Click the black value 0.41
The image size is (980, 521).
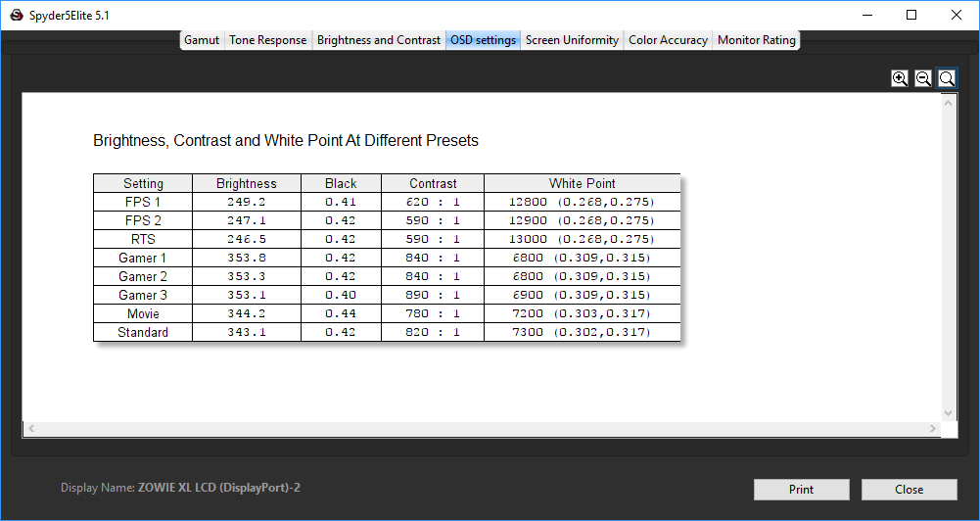coord(341,202)
